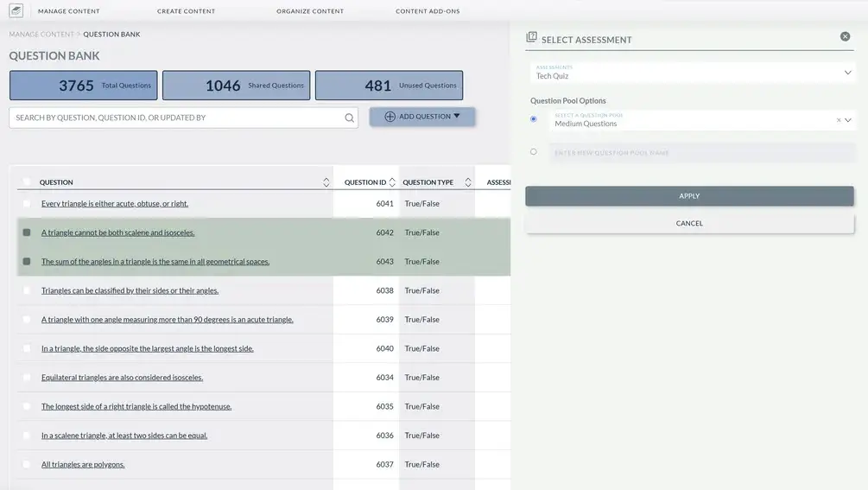Screen dimensions: 868x490
Task: Click the search magnifier icon
Action: pyautogui.click(x=350, y=118)
